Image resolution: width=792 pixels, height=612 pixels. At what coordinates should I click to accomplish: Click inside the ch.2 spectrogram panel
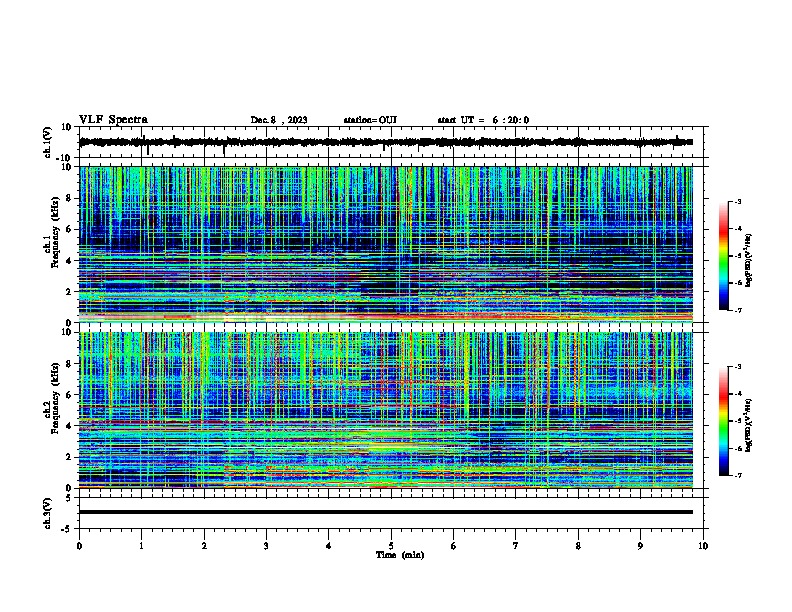(386, 410)
